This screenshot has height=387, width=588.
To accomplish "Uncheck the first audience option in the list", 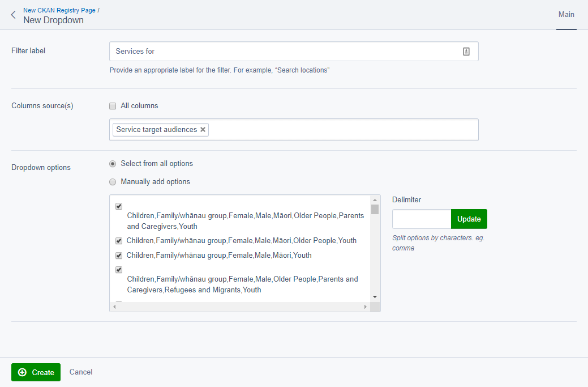I will (118, 206).
